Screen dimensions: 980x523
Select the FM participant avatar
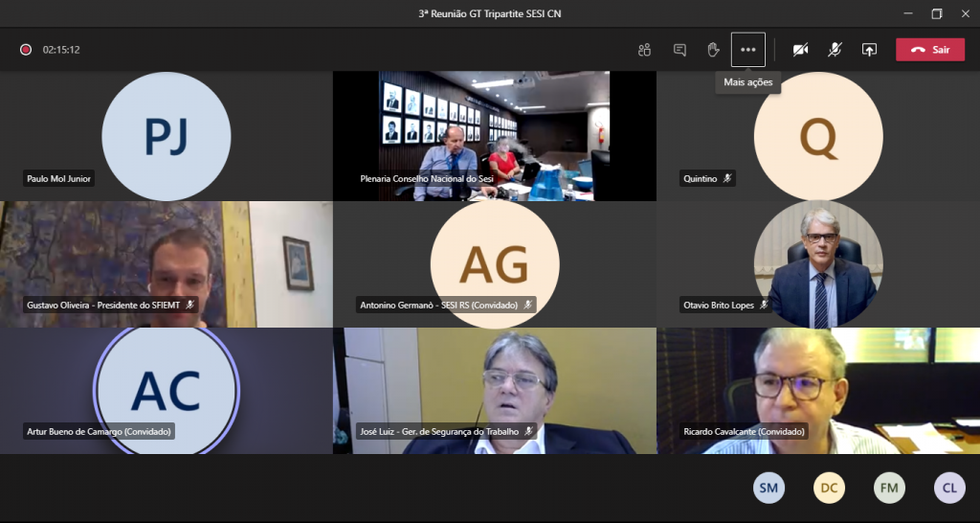coord(889,488)
